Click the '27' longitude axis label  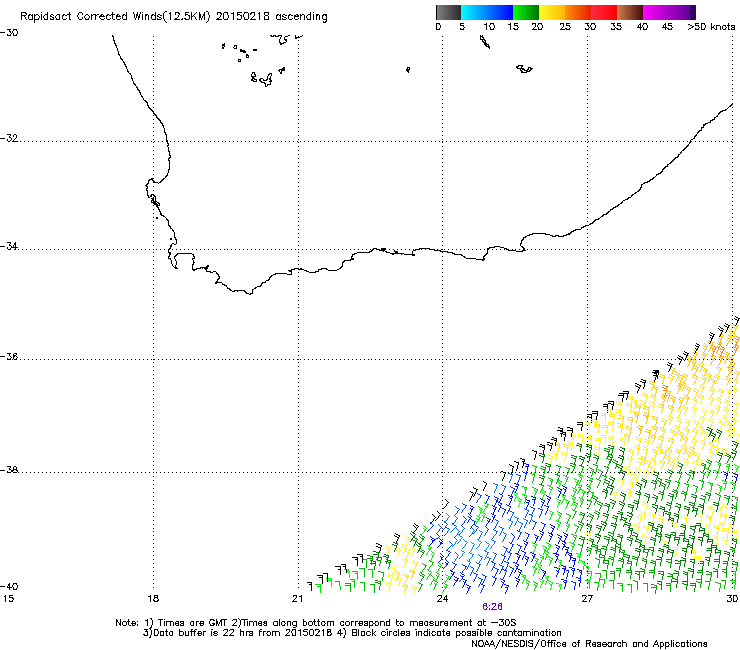(587, 599)
